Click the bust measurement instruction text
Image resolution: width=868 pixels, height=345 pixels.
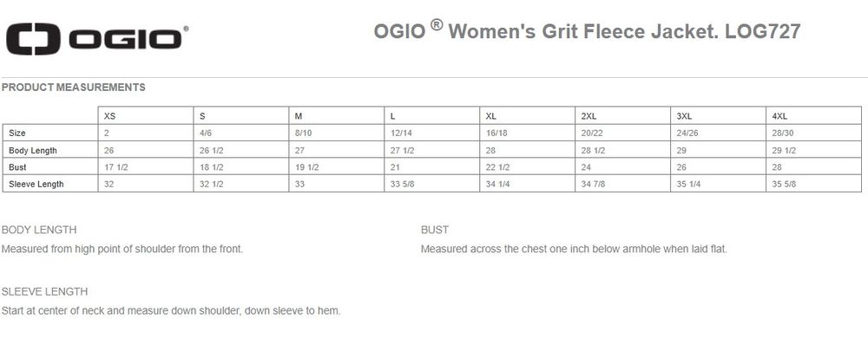coord(574,250)
